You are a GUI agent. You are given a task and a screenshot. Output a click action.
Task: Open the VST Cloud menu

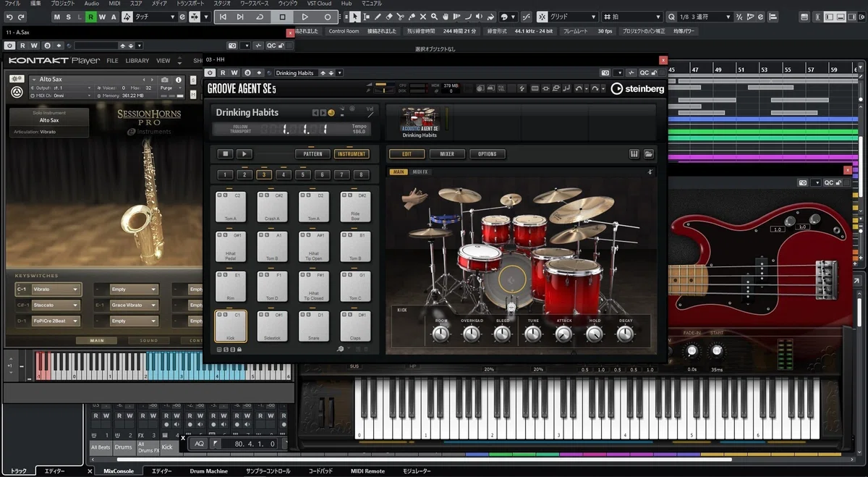pos(319,4)
